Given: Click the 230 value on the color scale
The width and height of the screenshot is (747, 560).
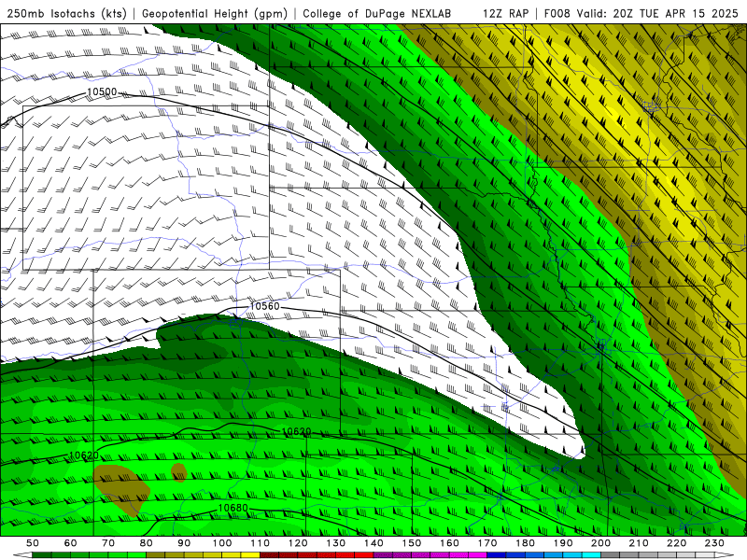Looking at the screenshot, I should [714, 543].
